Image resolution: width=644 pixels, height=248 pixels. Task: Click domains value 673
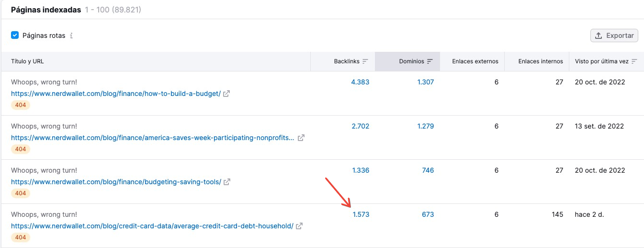428,214
